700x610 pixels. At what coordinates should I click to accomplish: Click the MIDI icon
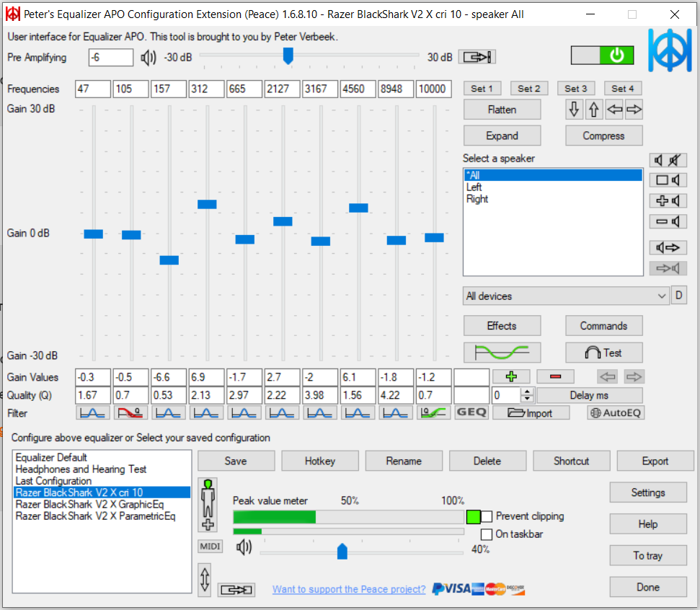[x=211, y=546]
